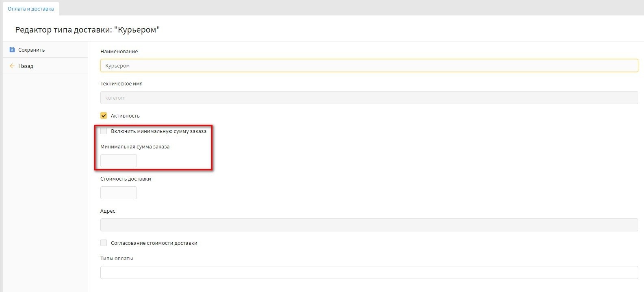The height and width of the screenshot is (292, 644).
Task: Click the floppy disk save icon
Action: [x=12, y=50]
